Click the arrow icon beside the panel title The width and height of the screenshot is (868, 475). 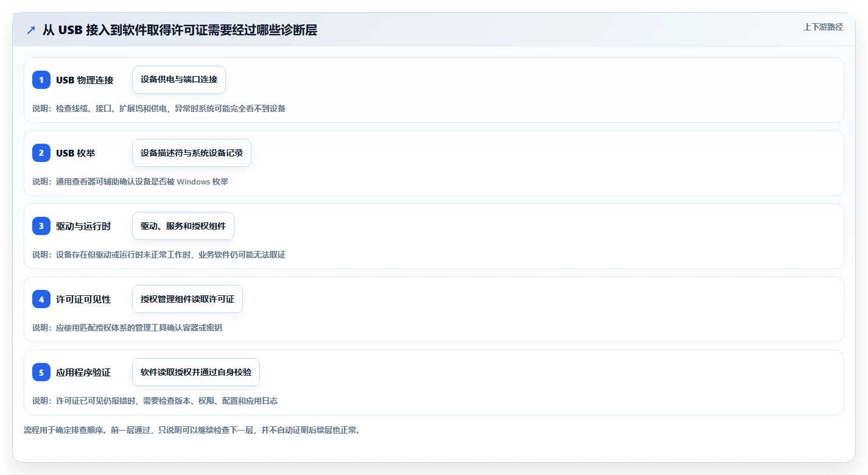31,30
